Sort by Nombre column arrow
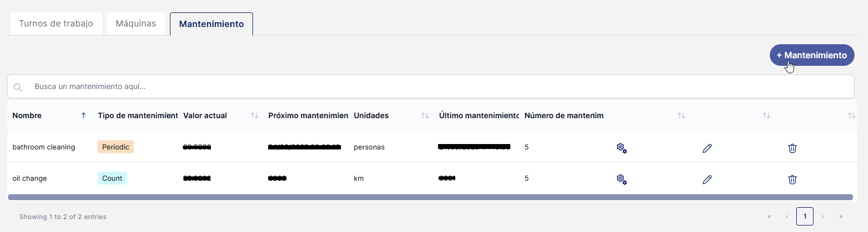The width and height of the screenshot is (868, 232). coord(84,115)
